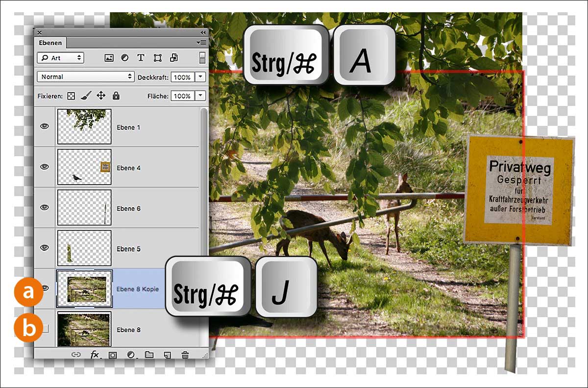This screenshot has width=588, height=388.
Task: Show the hidden Ebene 8 layer
Action: pos(45,329)
